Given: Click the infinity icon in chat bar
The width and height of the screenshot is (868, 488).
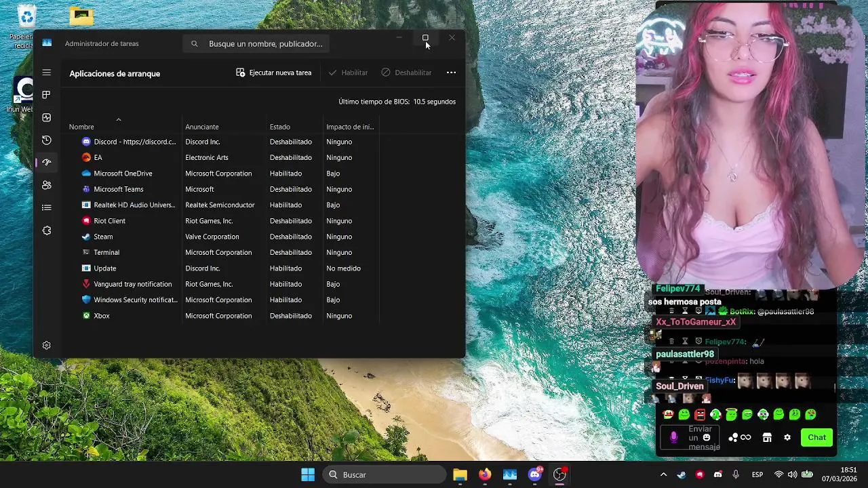Looking at the screenshot, I should (746, 437).
